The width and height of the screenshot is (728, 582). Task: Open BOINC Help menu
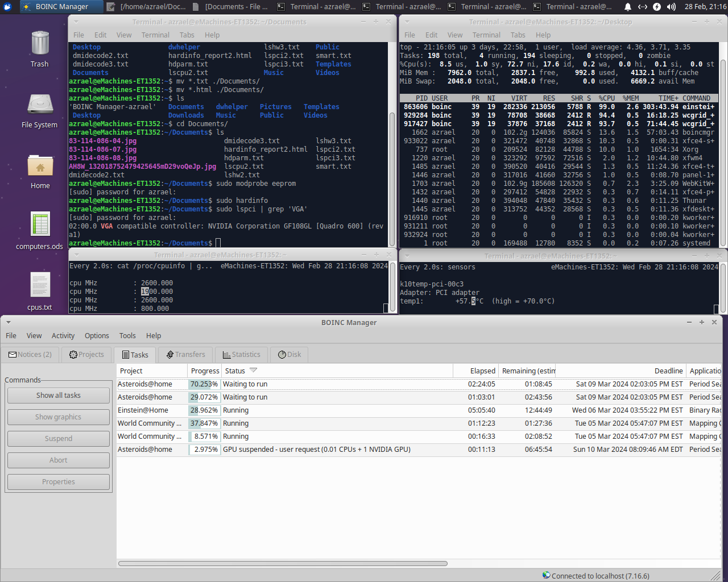[154, 336]
